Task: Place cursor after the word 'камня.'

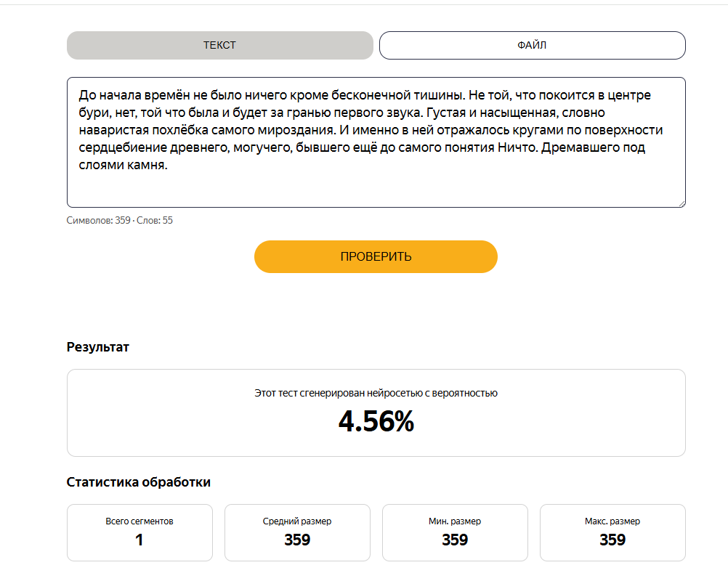Action: click(x=168, y=165)
